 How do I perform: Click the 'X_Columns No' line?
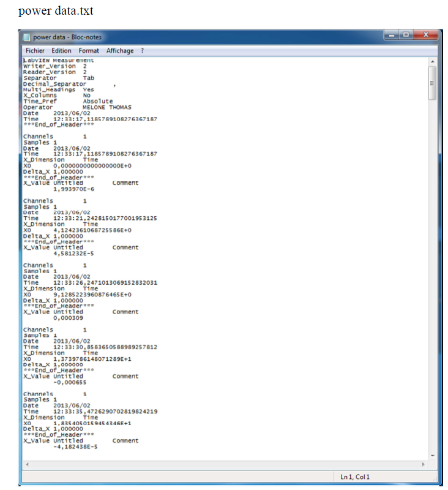(x=57, y=96)
